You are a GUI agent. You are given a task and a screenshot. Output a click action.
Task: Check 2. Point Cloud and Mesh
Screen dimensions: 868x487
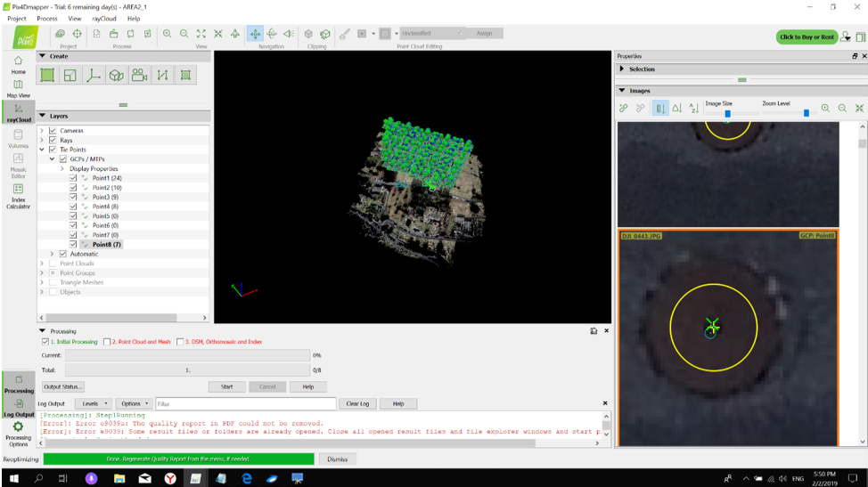[107, 342]
